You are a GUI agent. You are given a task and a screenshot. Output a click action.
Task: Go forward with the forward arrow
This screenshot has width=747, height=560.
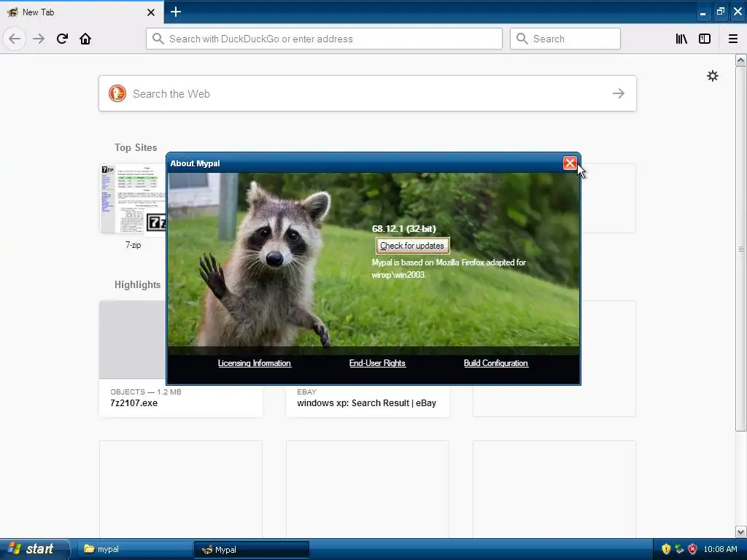(39, 39)
